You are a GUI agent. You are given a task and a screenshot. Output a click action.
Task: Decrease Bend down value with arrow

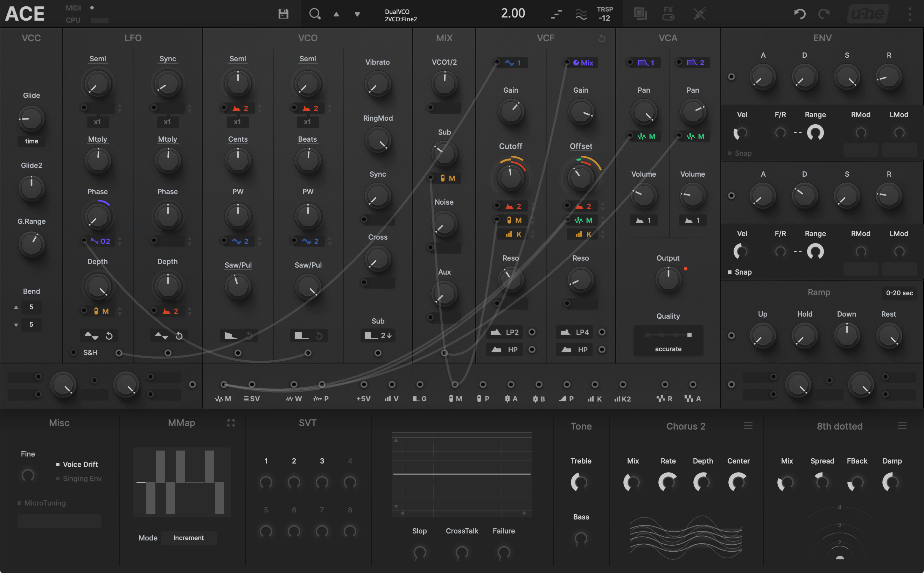pos(16,325)
